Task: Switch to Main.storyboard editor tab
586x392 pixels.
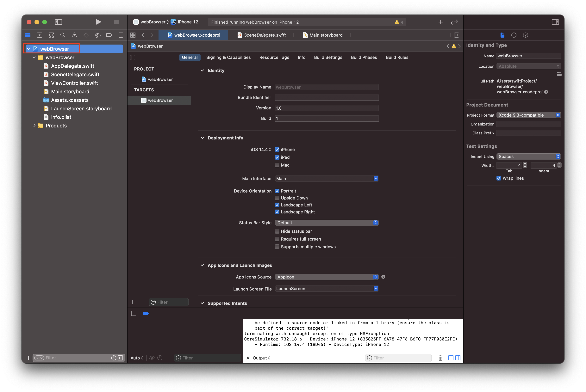Action: pyautogui.click(x=323, y=35)
